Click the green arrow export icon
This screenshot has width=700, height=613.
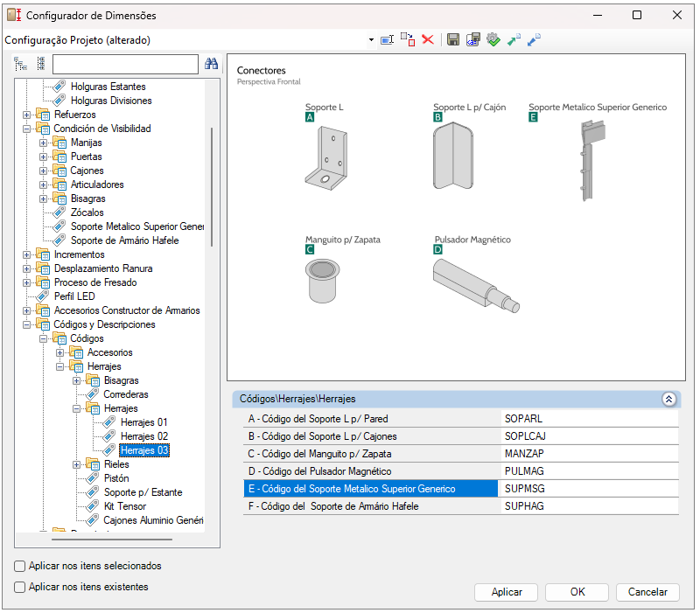(514, 39)
